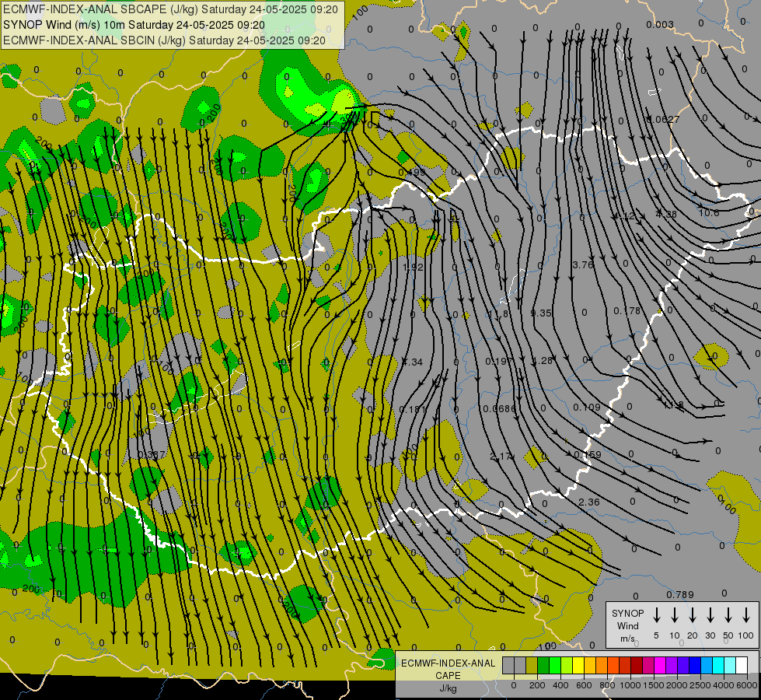Click the SYNOP Wind m/s legend label

(627, 625)
